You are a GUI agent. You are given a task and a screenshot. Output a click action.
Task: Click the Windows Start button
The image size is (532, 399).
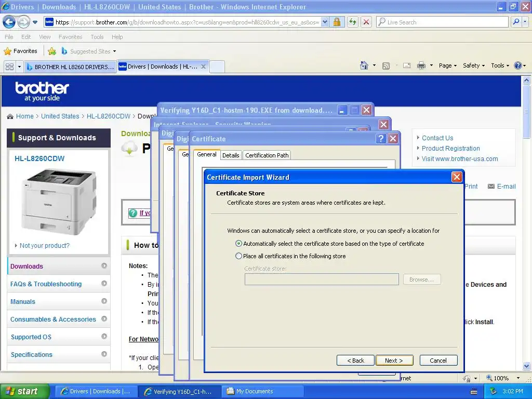pos(24,391)
